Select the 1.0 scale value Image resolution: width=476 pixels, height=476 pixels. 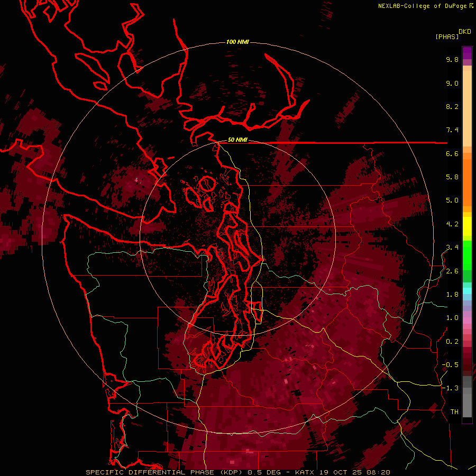[452, 318]
